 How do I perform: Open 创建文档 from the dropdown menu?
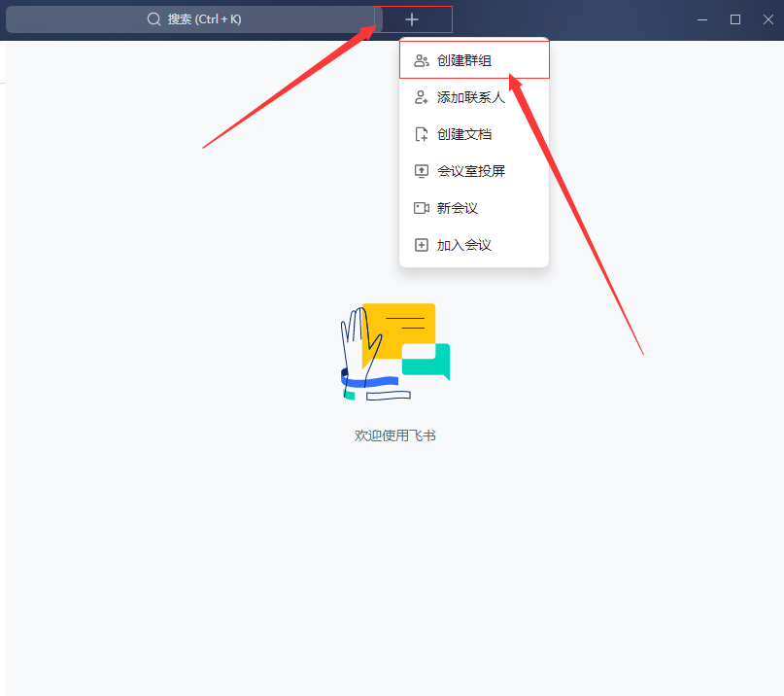pos(474,134)
